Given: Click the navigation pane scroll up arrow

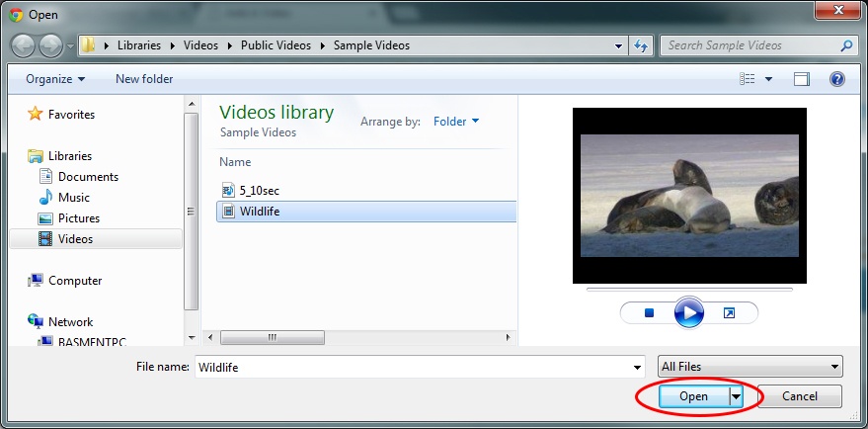Looking at the screenshot, I should pyautogui.click(x=192, y=104).
